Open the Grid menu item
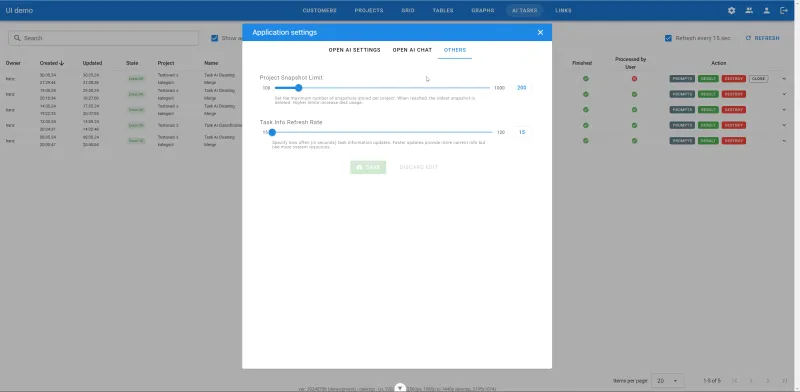The width and height of the screenshot is (800, 392). pyautogui.click(x=408, y=10)
